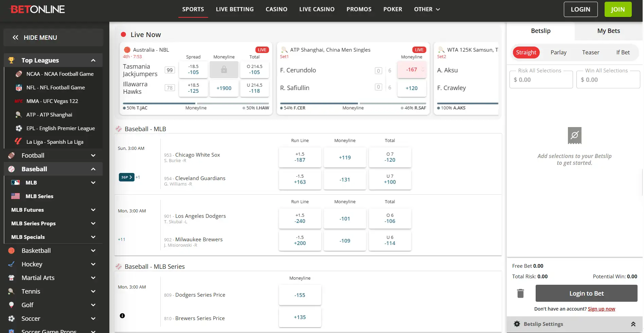Click the EPL soccer ball icon

19,128
